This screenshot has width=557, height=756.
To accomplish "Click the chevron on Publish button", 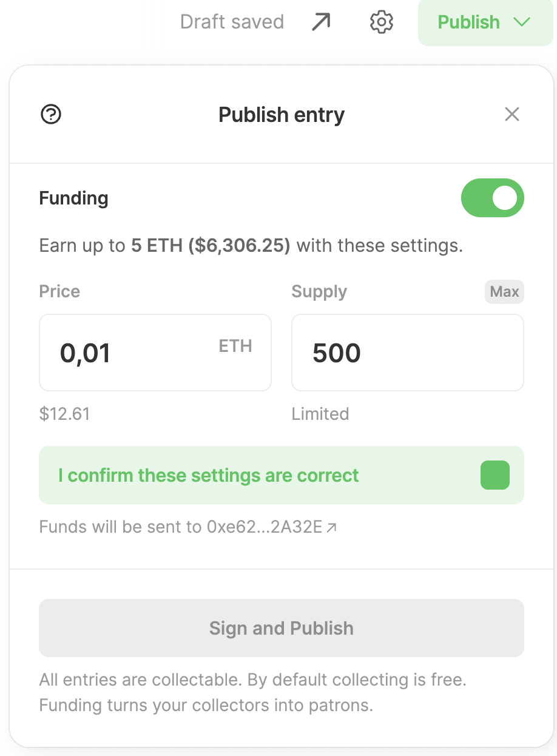I will (522, 22).
